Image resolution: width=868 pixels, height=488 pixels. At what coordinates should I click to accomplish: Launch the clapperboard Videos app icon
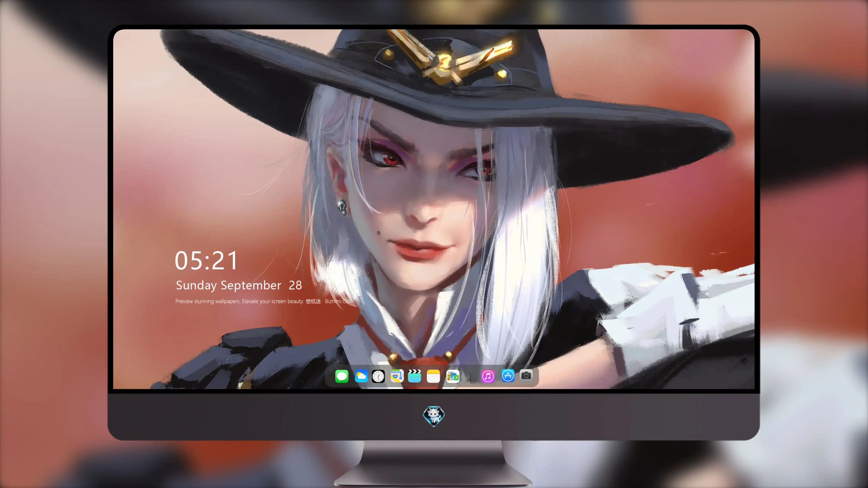click(415, 376)
